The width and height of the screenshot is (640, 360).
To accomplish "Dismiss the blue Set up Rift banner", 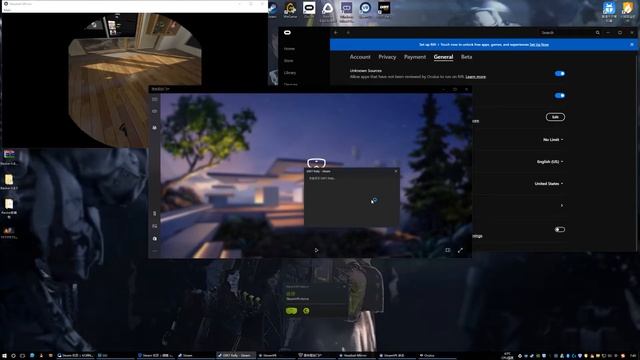I will [x=632, y=44].
